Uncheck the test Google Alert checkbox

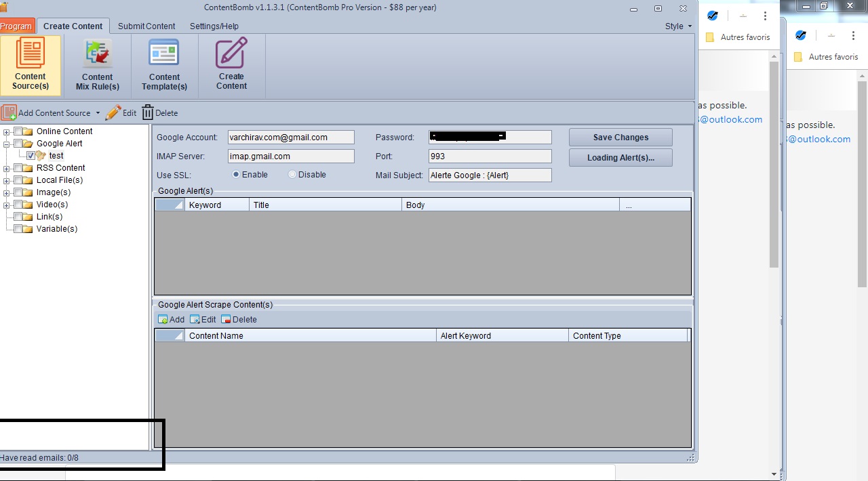pyautogui.click(x=31, y=156)
